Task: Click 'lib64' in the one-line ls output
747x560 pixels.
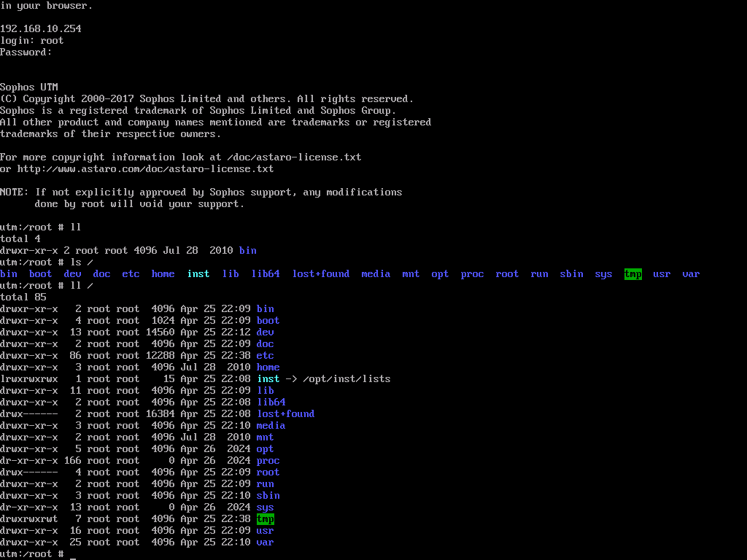Action: tap(266, 274)
